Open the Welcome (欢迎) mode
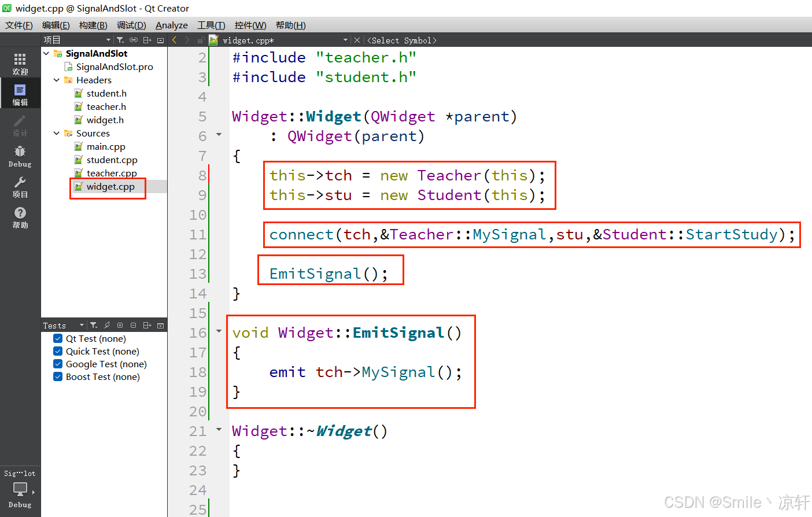812x517 pixels. click(20, 63)
